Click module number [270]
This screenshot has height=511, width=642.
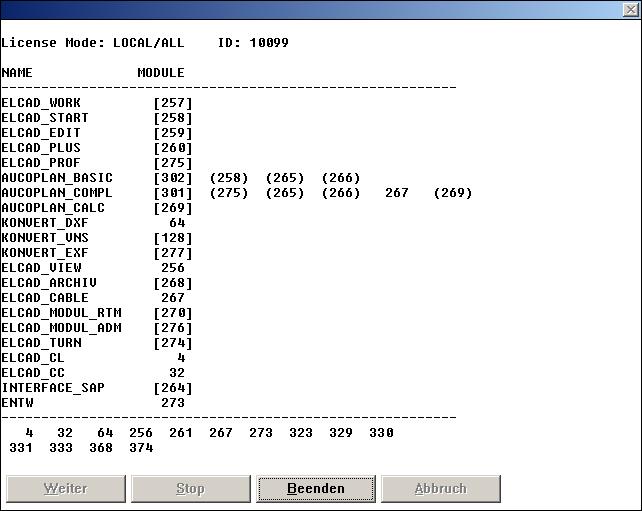[x=173, y=313]
